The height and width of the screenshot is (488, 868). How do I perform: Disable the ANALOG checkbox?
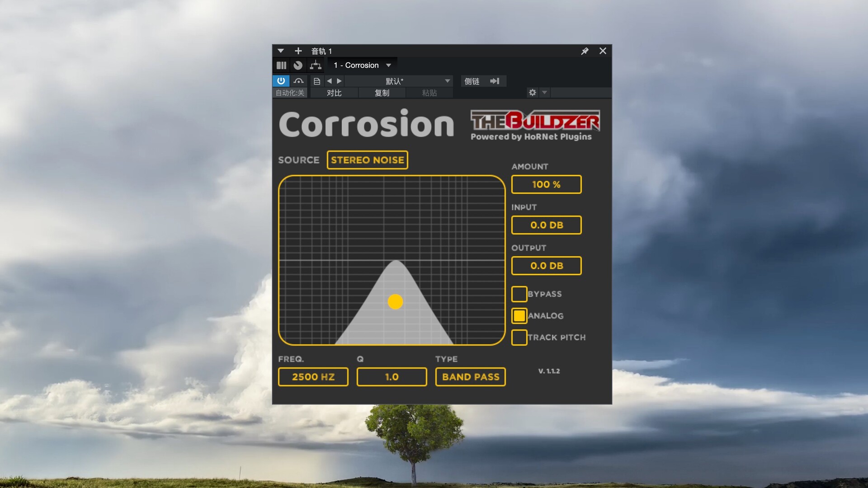[x=519, y=315]
